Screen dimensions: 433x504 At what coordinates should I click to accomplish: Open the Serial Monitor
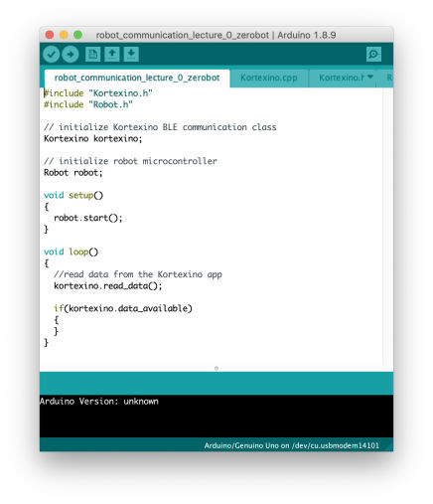tap(373, 54)
